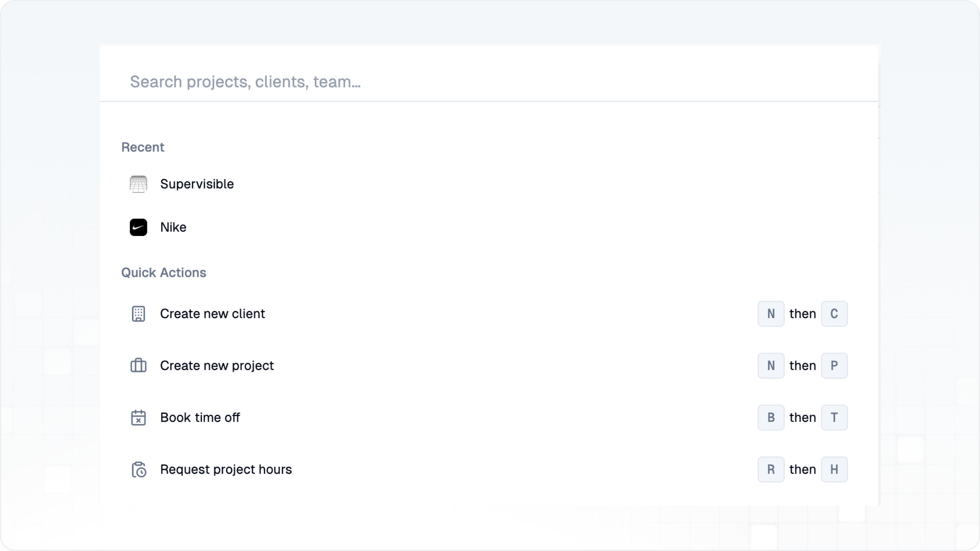Select Book time off action
This screenshot has height=551, width=980.
(x=200, y=418)
